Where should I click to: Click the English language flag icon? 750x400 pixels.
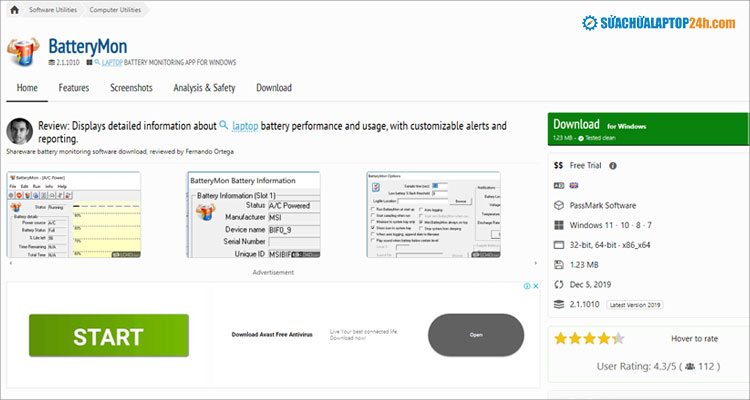[560, 185]
